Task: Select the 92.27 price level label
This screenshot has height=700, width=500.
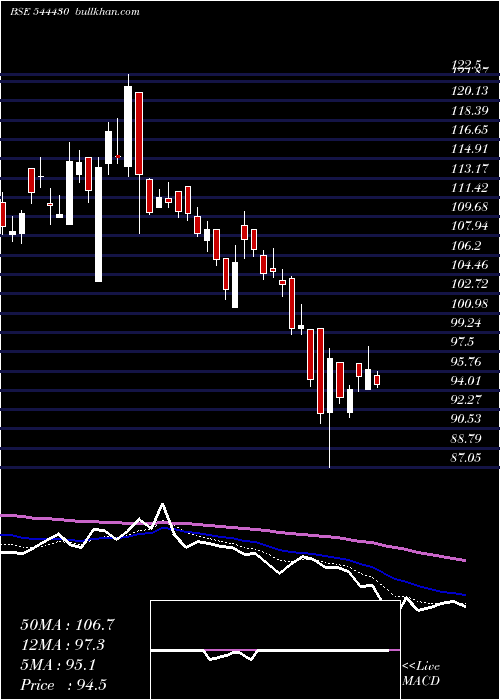Action: (466, 400)
